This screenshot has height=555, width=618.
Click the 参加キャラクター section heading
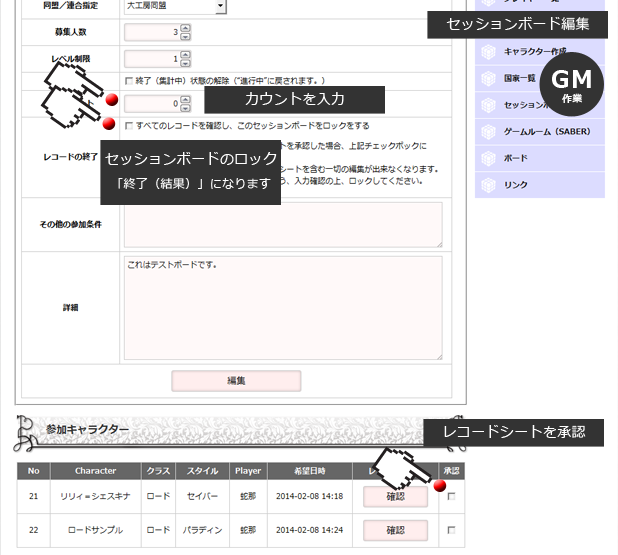[x=87, y=429]
